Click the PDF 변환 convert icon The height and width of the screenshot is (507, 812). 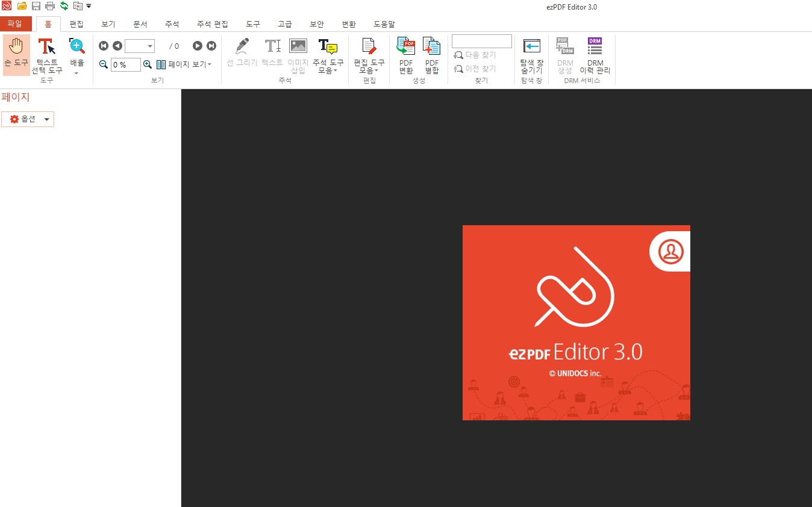point(406,55)
